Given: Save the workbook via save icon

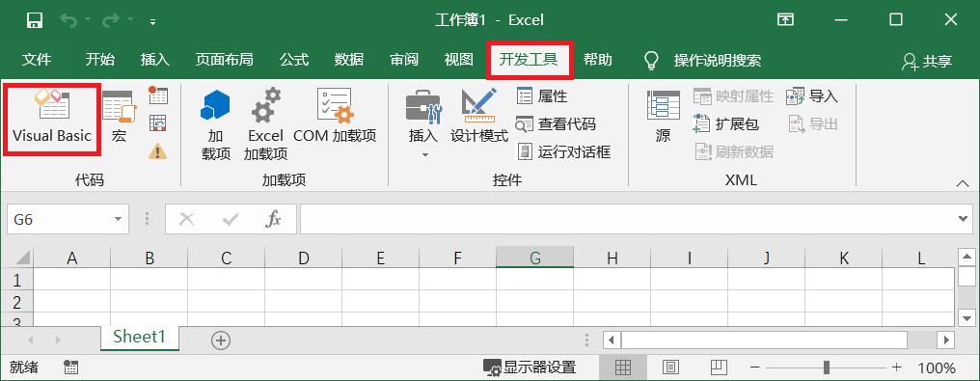Looking at the screenshot, I should coord(36,20).
